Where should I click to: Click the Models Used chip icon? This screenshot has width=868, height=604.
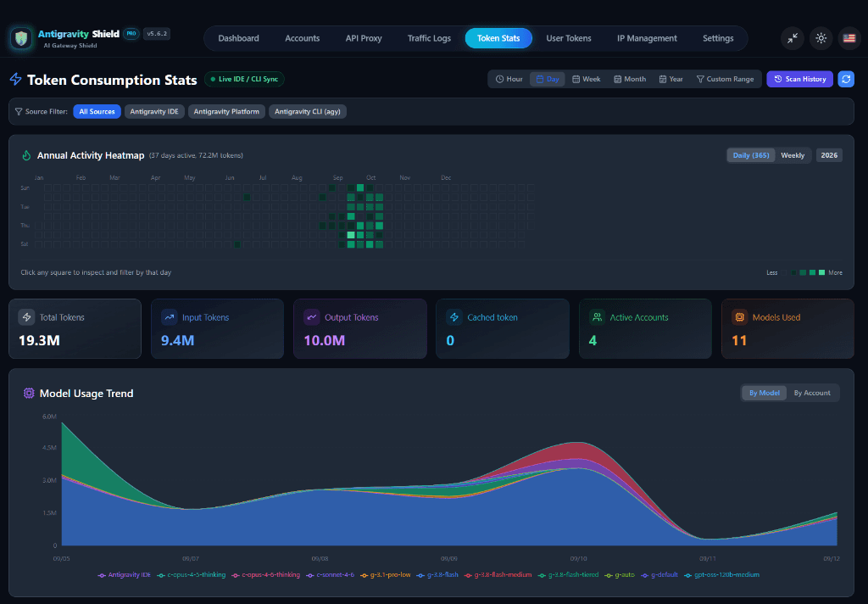pos(739,317)
